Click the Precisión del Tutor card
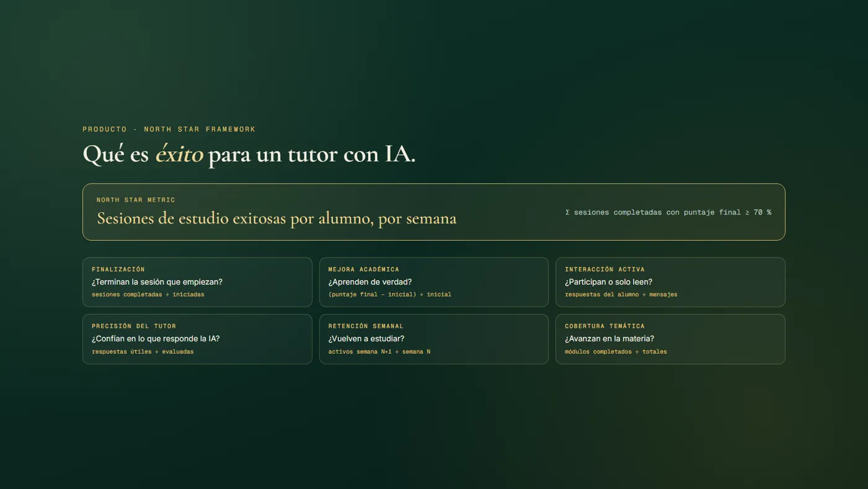 click(x=197, y=339)
